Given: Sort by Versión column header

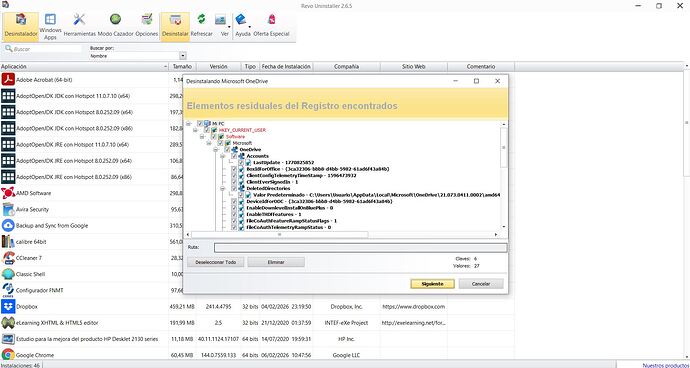Looking at the screenshot, I should [x=218, y=66].
